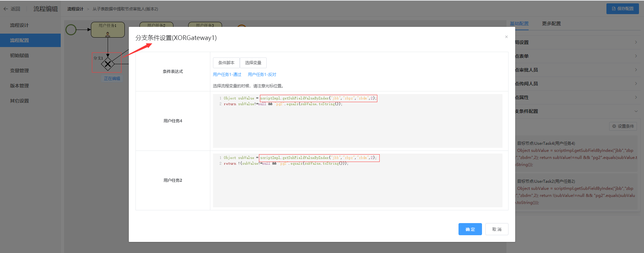
Task: Click the 确定 confirm button
Action: pos(470,229)
